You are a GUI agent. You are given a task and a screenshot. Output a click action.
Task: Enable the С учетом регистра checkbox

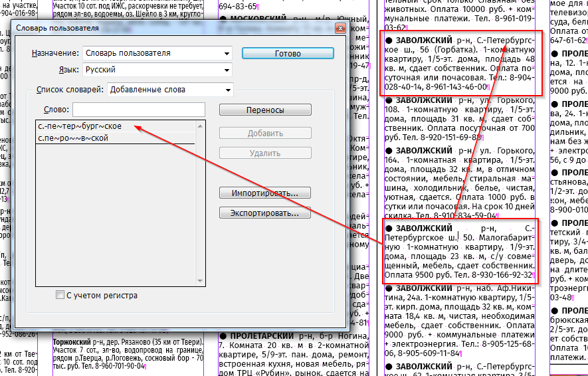tap(60, 295)
